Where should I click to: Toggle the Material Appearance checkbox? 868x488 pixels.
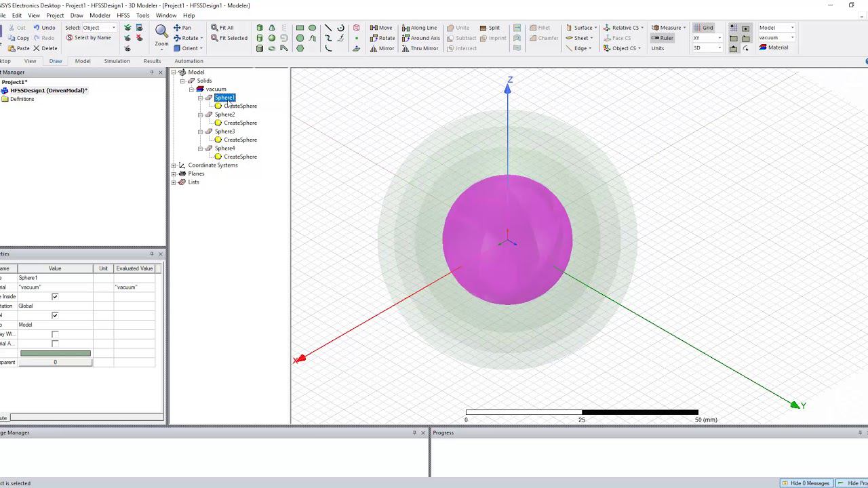(x=55, y=344)
